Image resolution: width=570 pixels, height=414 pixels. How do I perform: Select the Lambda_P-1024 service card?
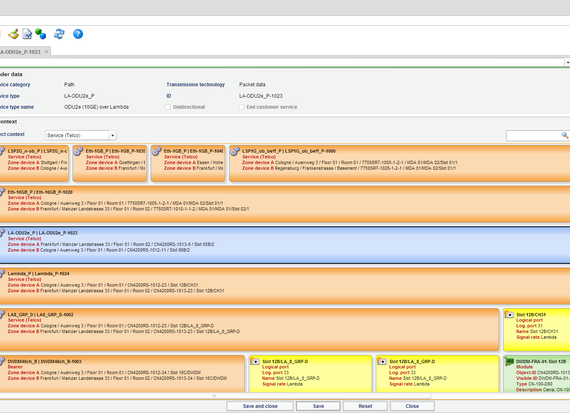[285, 286]
